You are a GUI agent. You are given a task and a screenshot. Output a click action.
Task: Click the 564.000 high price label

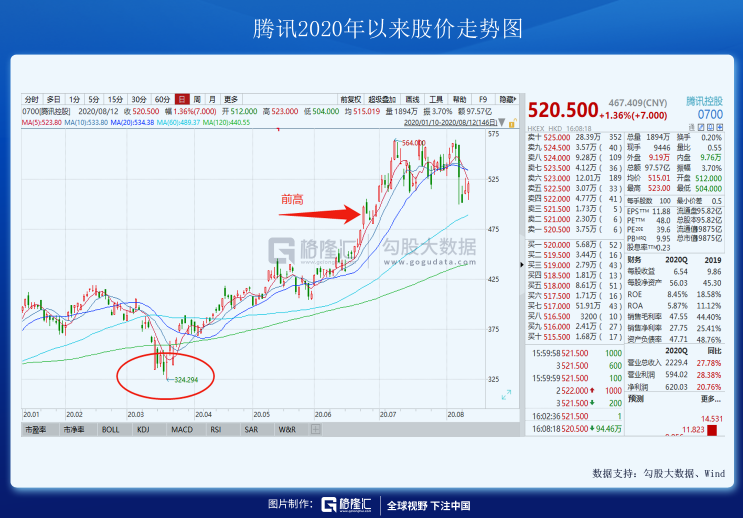tap(413, 143)
